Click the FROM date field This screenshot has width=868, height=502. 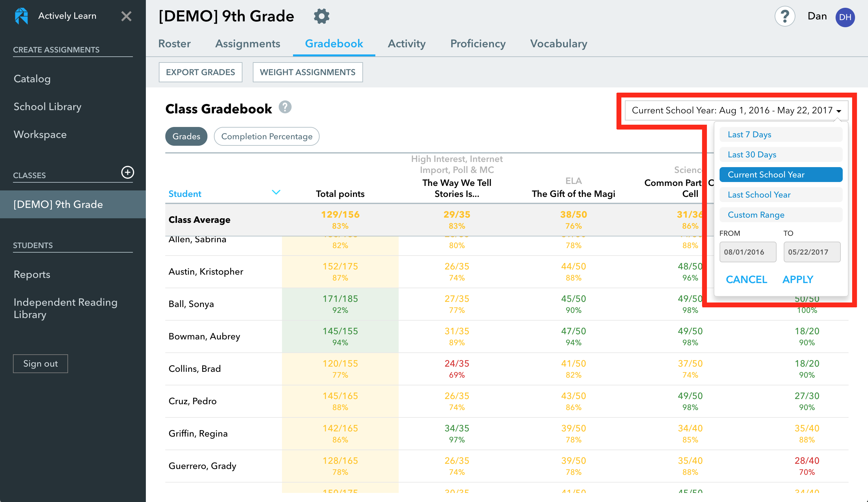[x=748, y=252]
